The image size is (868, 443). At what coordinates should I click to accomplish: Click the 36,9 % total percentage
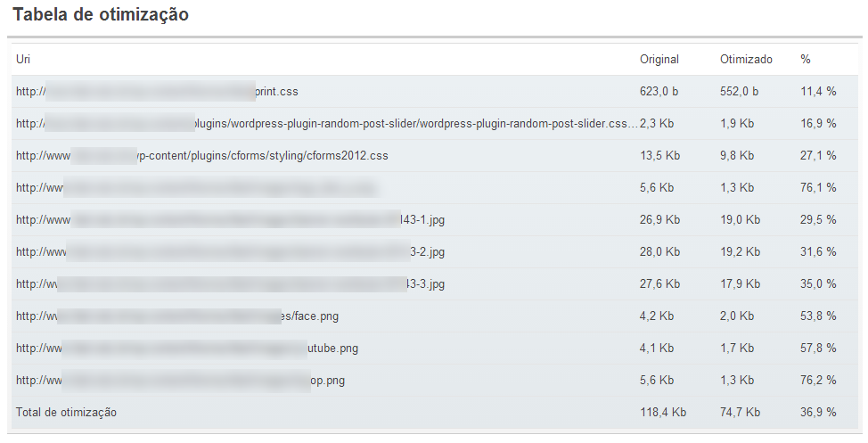(817, 413)
